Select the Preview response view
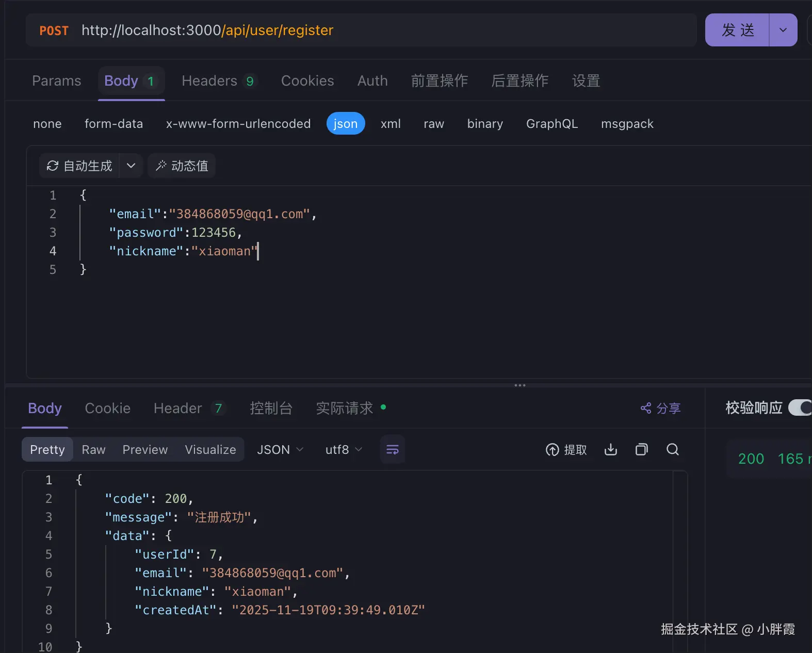 pyautogui.click(x=145, y=450)
